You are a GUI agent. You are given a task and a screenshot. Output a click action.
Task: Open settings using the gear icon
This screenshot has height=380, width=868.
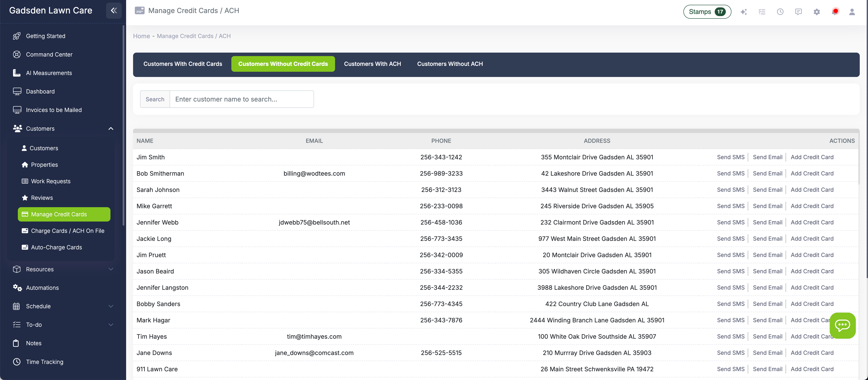click(x=816, y=12)
